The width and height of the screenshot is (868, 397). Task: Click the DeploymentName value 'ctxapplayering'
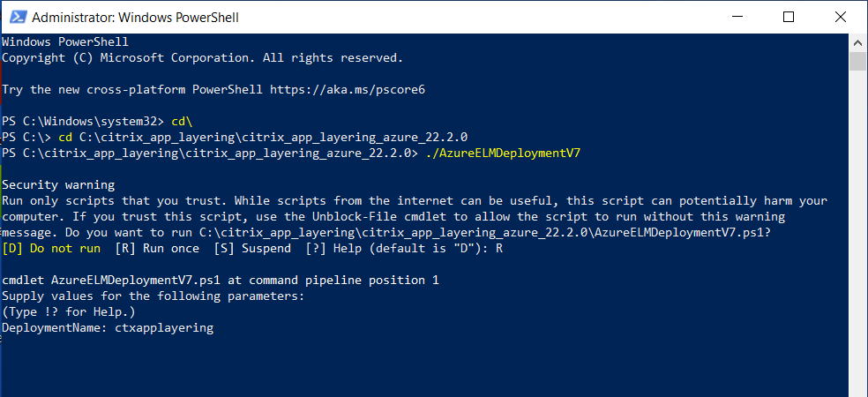coord(164,327)
